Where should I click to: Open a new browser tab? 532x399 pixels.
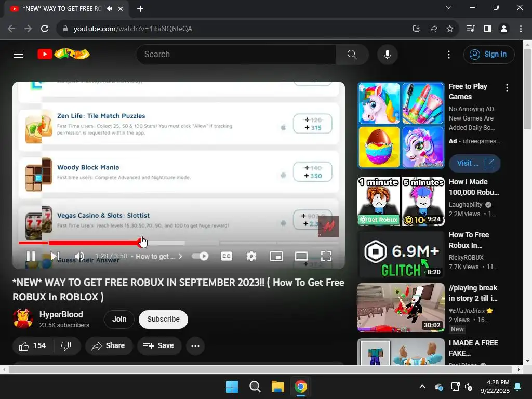[x=140, y=9]
